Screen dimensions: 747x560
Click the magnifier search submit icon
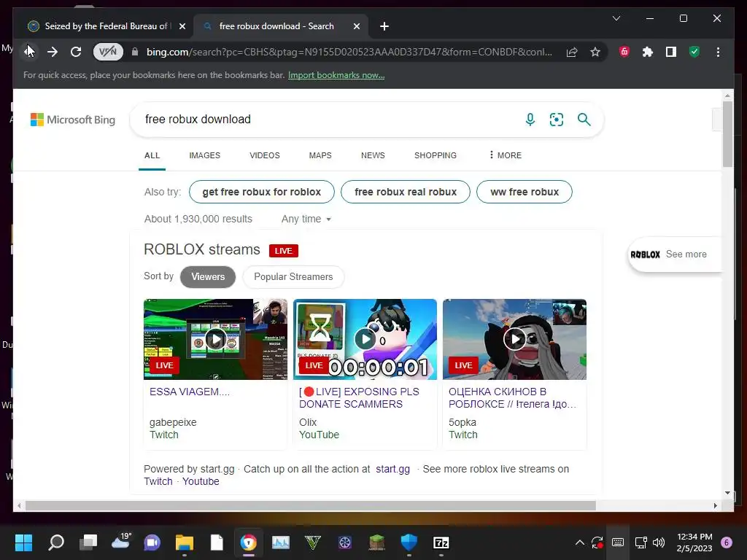[584, 120]
